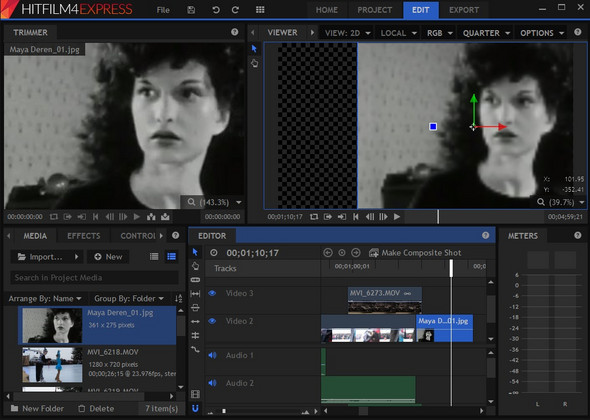This screenshot has height=420, width=590.
Task: Click the Import... button
Action: point(40,257)
